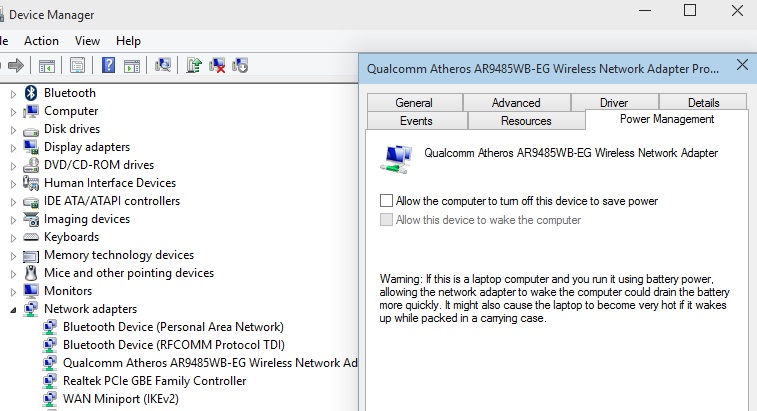Select the Human Interface Devices icon
This screenshot has width=757, height=411.
click(x=31, y=183)
